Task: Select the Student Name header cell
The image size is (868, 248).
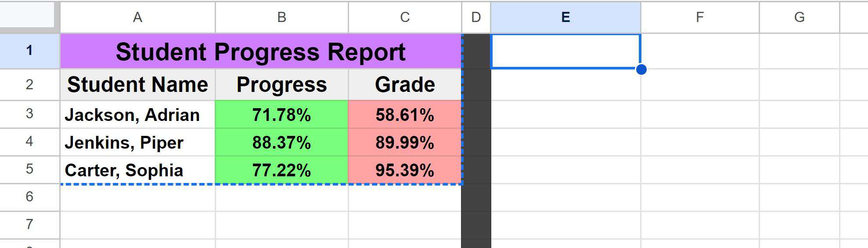Action: (x=137, y=84)
